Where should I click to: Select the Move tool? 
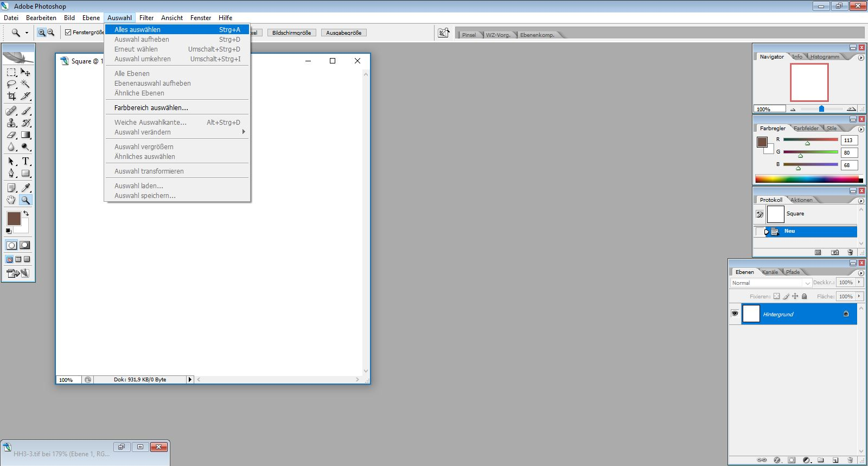click(x=25, y=72)
